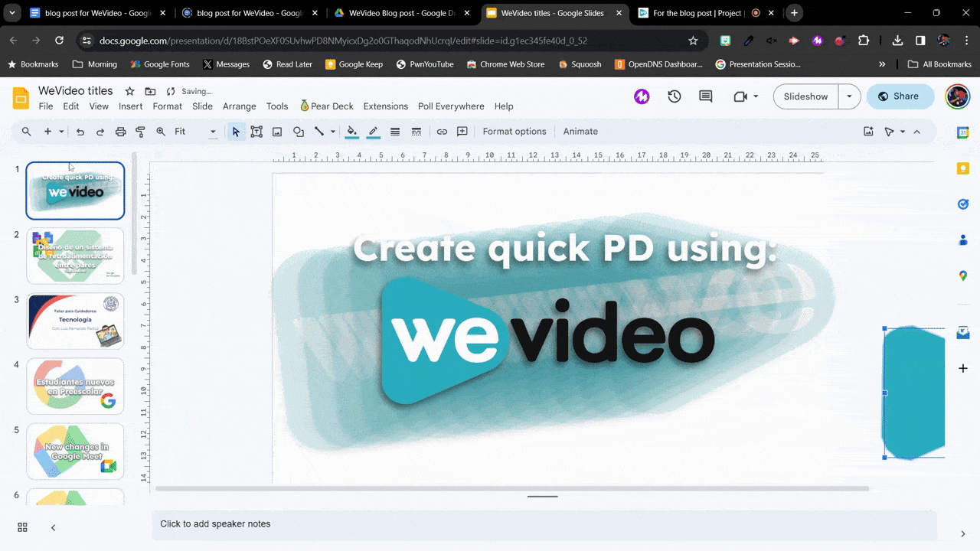Screen dimensions: 980x551
Task: Switch to the WeVideo Blog post tab
Action: [397, 13]
